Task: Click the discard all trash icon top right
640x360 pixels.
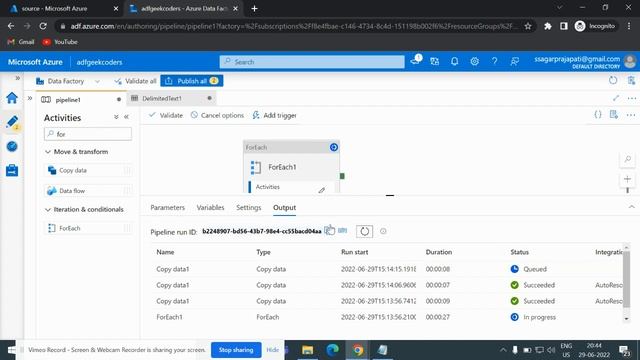Action: click(x=631, y=80)
